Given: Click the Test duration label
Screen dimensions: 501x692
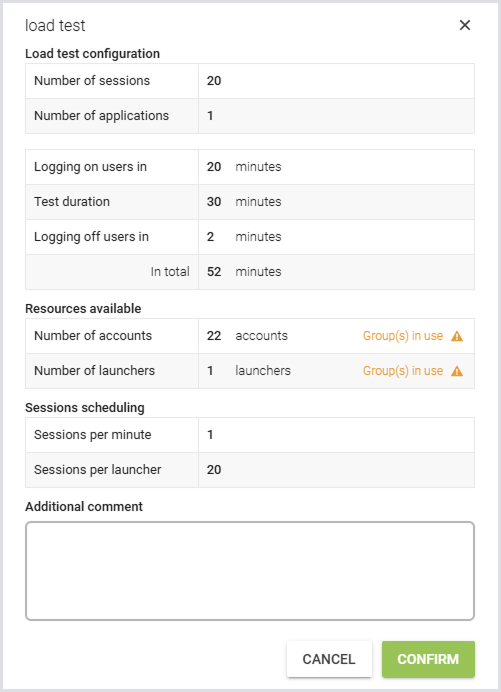Looking at the screenshot, I should click(72, 202).
